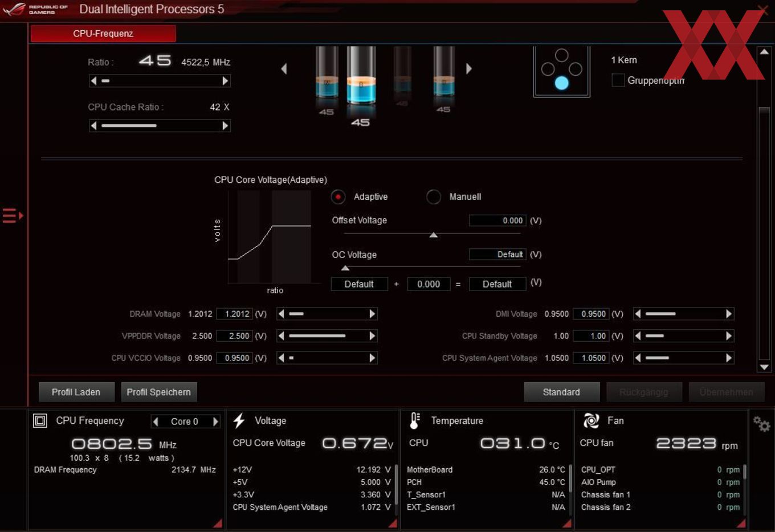Select the rightmost core tube
Image resolution: width=775 pixels, height=532 pixels.
point(443,74)
